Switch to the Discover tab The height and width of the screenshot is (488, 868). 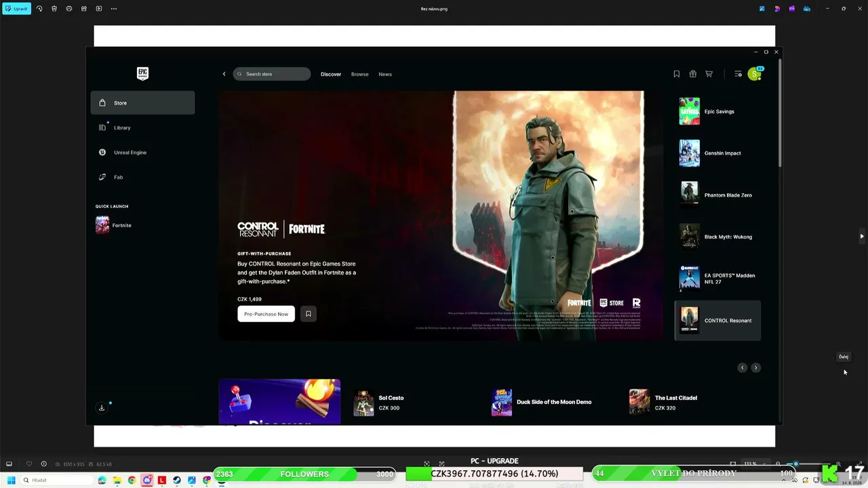[x=331, y=74]
